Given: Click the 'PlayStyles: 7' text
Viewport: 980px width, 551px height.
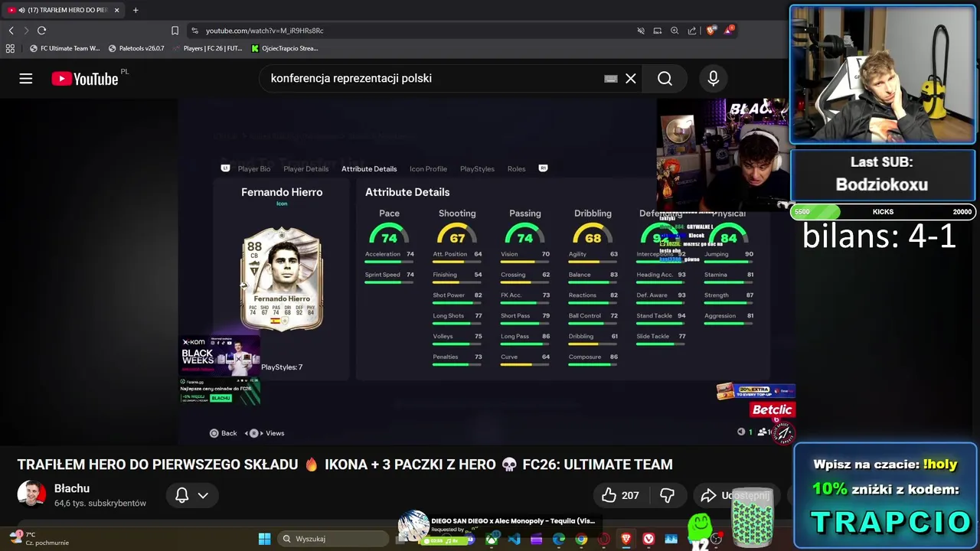Looking at the screenshot, I should coord(282,367).
